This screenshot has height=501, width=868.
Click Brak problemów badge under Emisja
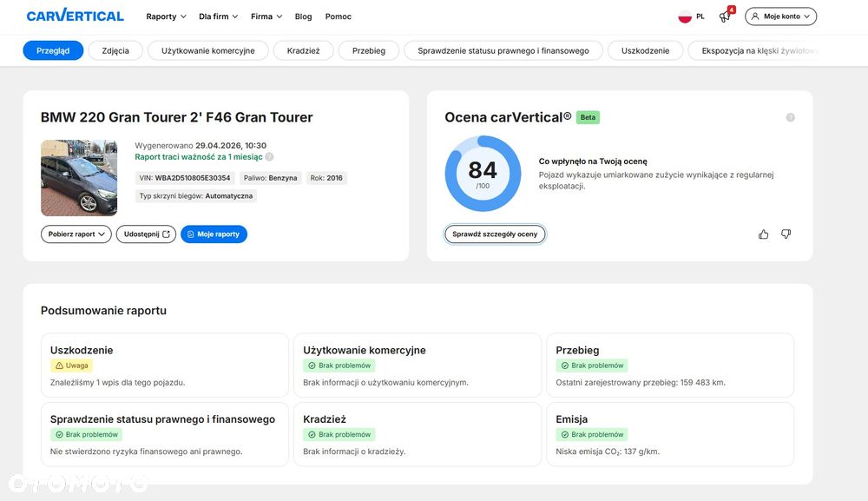(592, 434)
